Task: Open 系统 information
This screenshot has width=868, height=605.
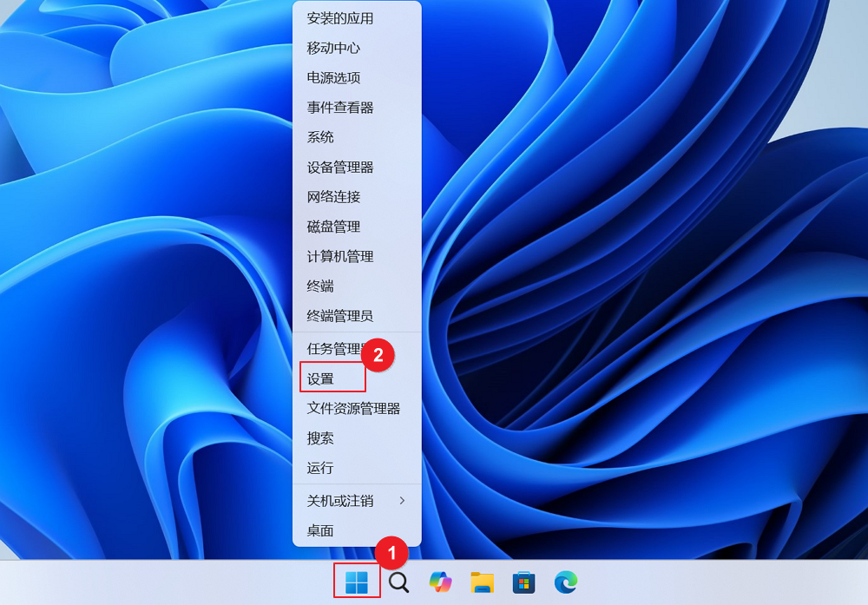Action: [x=321, y=136]
